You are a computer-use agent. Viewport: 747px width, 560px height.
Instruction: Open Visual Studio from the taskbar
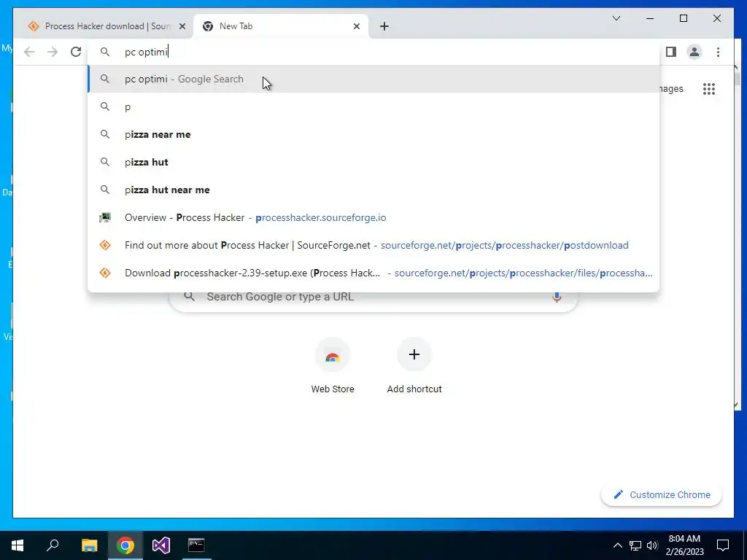[x=161, y=545]
